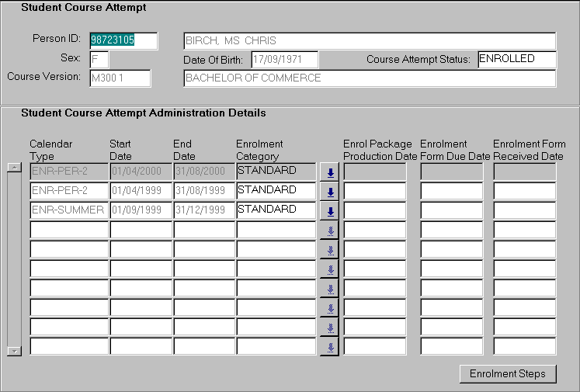
Task: Click the Course Version M300 1 field
Action: 120,78
